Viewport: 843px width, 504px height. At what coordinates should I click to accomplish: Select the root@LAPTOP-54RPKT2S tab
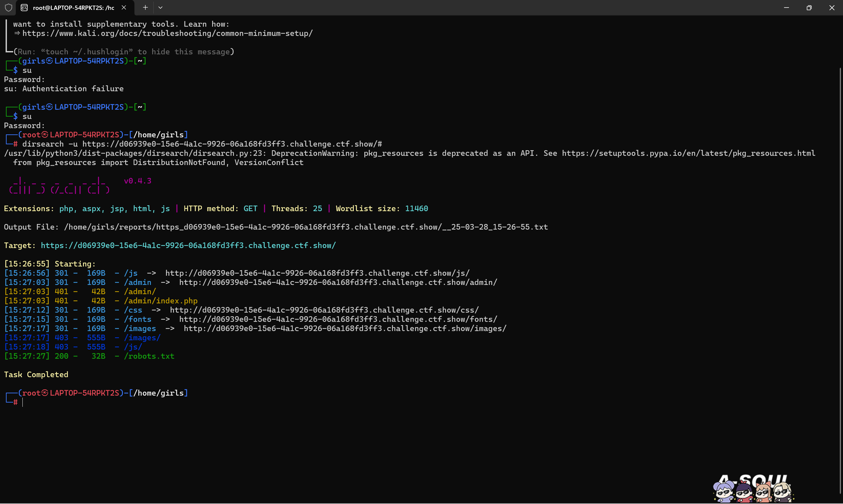click(x=73, y=8)
